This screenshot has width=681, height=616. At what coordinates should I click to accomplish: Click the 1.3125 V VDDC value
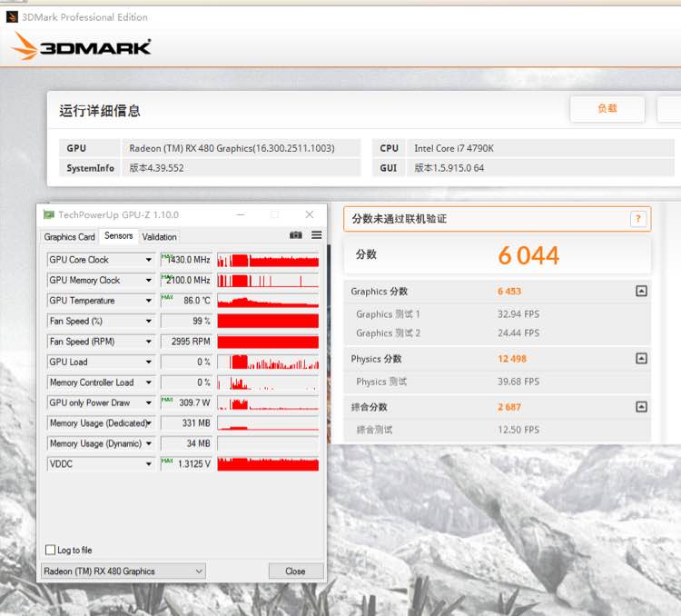click(186, 464)
